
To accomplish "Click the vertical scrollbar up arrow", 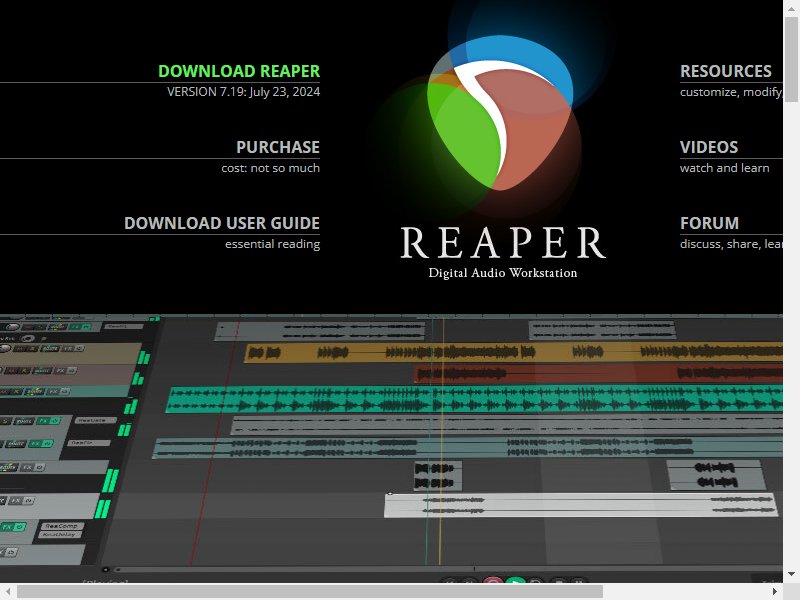I will click(x=791, y=8).
